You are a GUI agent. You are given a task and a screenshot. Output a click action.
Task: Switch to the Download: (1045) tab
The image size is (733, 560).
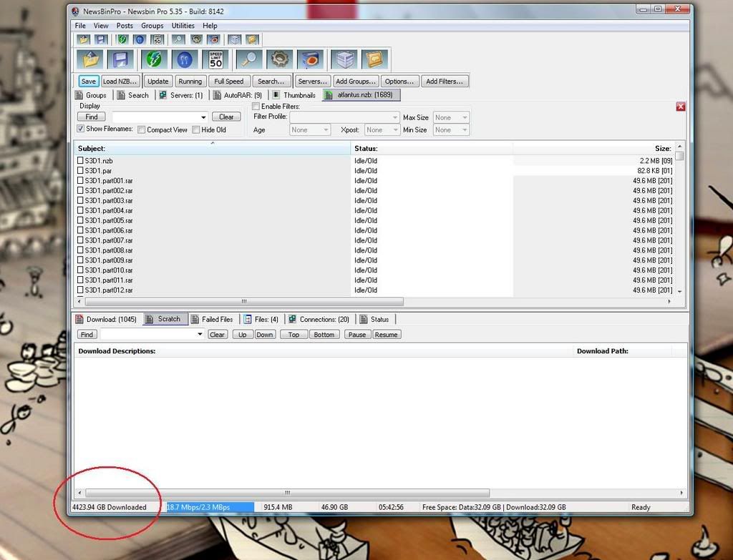pos(106,320)
